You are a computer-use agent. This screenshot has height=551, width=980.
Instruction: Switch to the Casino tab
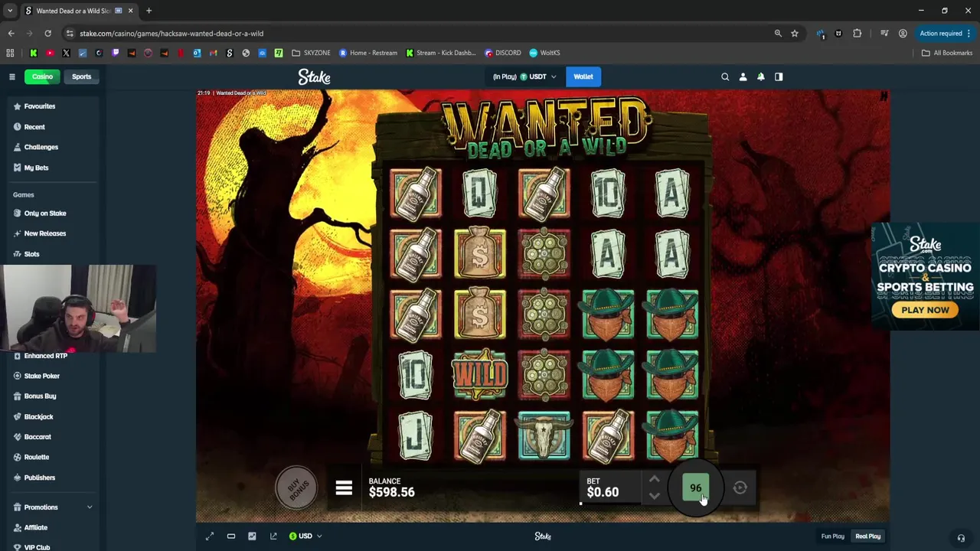42,77
